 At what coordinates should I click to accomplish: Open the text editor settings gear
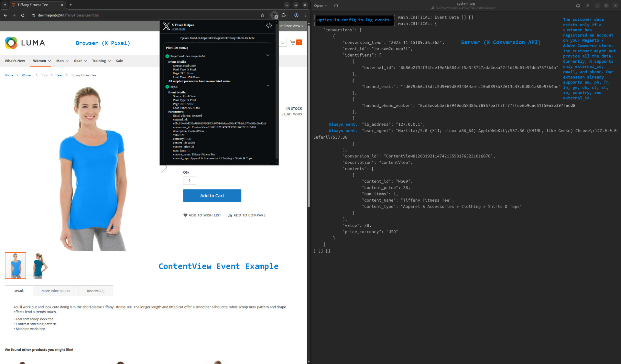pyautogui.click(x=578, y=5)
